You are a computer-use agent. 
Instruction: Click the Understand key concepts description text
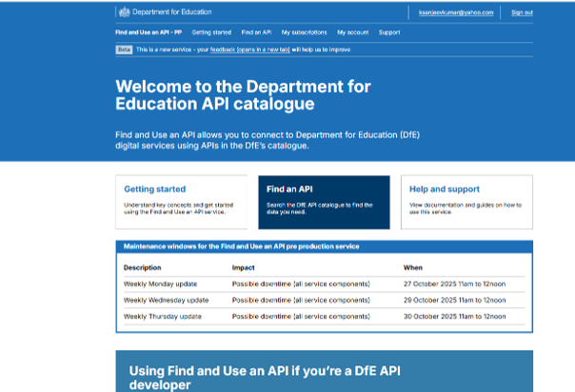point(178,208)
